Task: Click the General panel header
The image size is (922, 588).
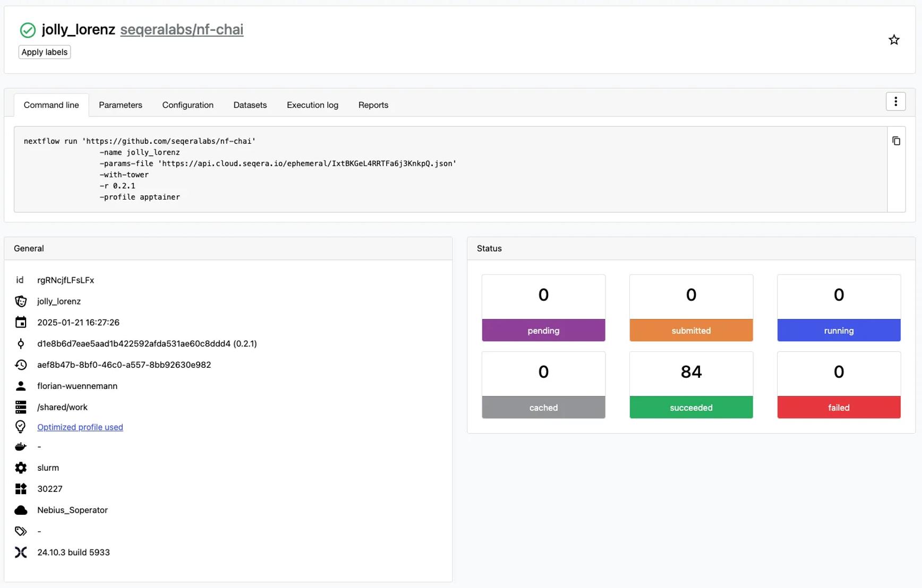Action: point(228,248)
